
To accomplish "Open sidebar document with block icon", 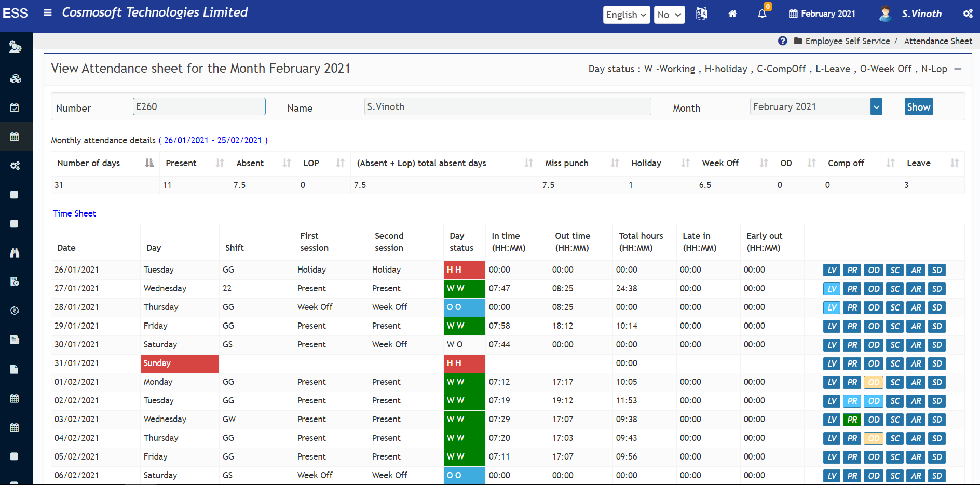I will pos(15,281).
